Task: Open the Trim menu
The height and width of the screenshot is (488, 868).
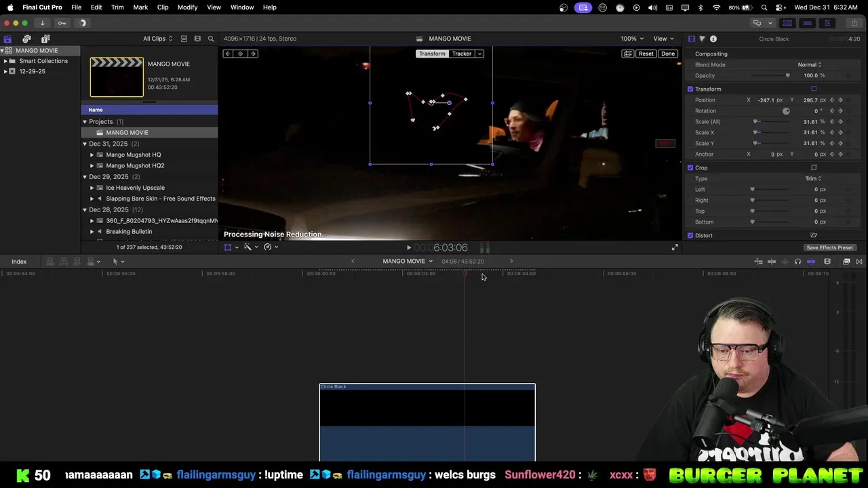Action: coord(117,7)
